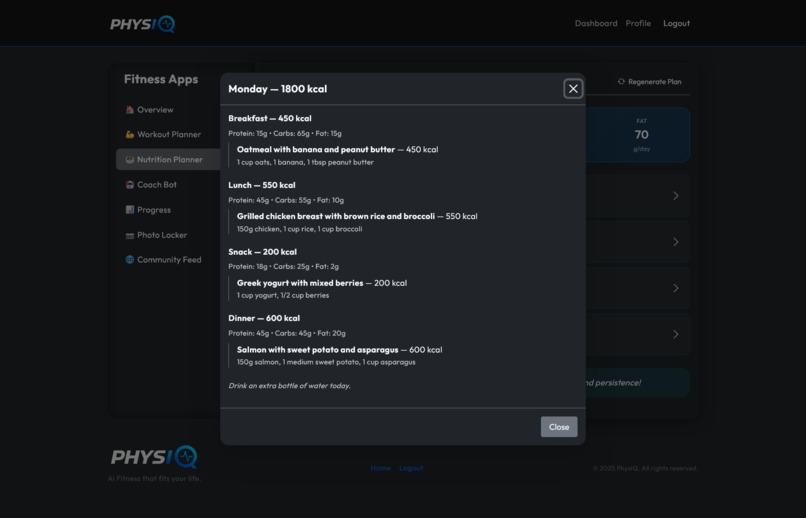The height and width of the screenshot is (518, 806).
Task: Click Regenerate Plan button
Action: tap(650, 81)
